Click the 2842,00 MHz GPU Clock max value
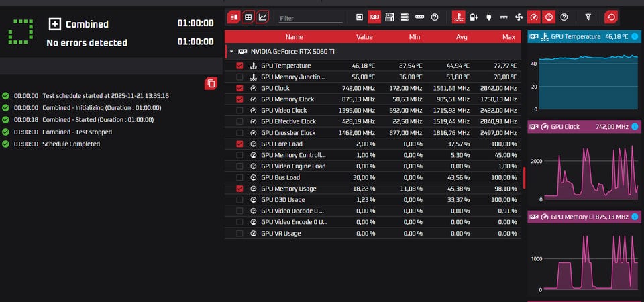The height and width of the screenshot is (302, 644). pos(499,88)
